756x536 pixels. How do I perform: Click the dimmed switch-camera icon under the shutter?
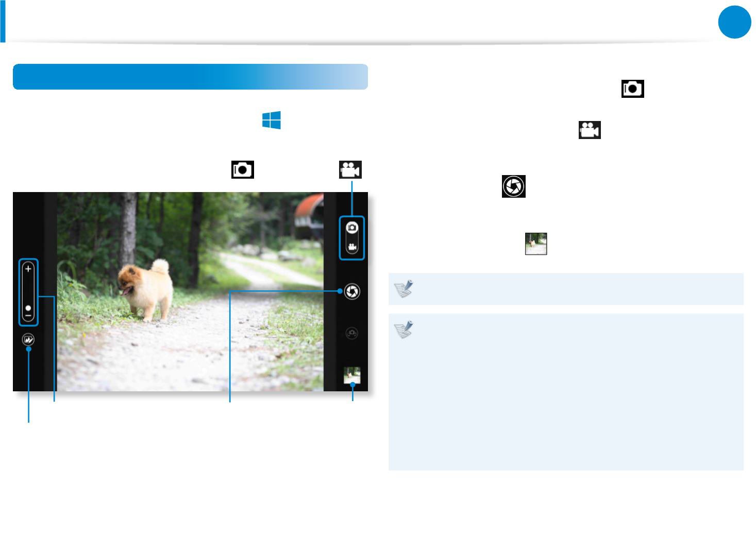(x=352, y=334)
